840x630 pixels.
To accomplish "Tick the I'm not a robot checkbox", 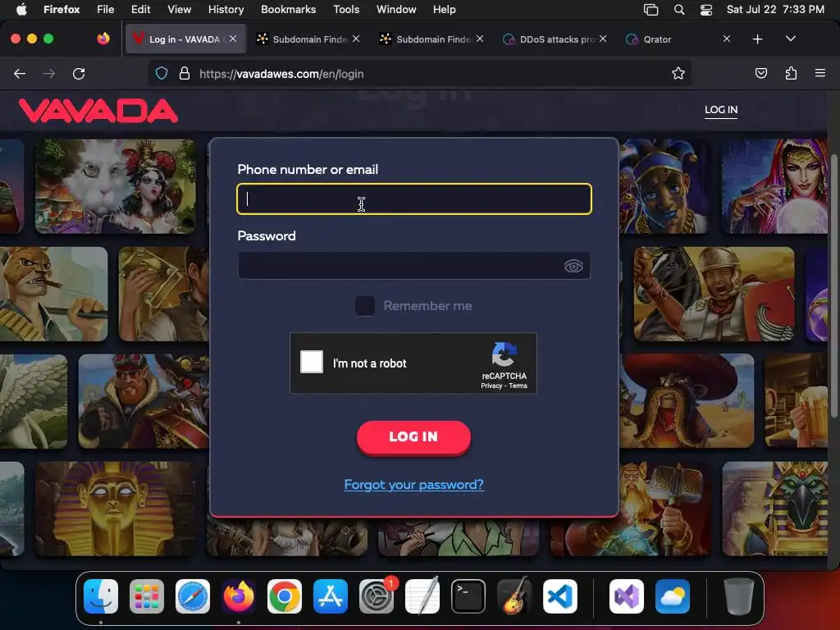I will click(311, 362).
